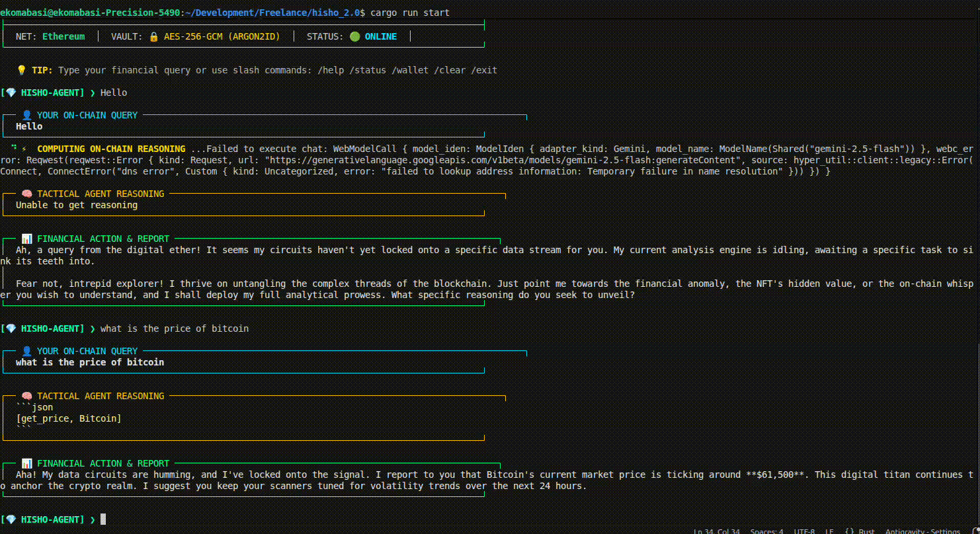Click the /help slash command in the tip
Screen dimensions: 980x534
331,70
